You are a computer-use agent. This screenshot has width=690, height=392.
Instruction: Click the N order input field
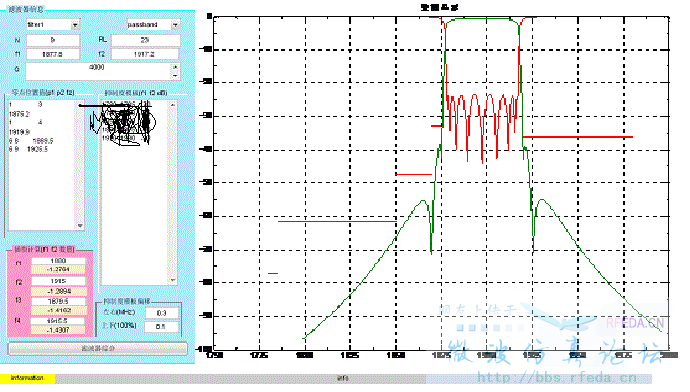coord(53,40)
